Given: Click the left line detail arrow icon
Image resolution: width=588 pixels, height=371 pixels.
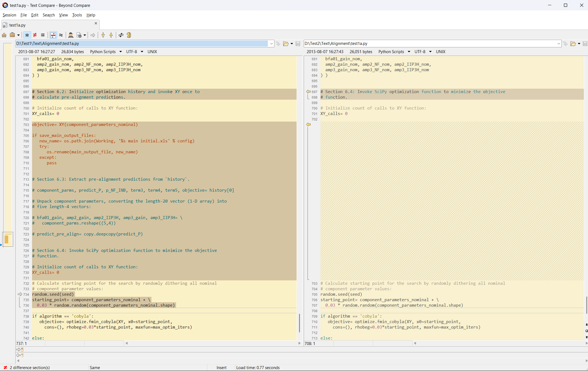Looking at the screenshot, I should (x=19, y=349).
